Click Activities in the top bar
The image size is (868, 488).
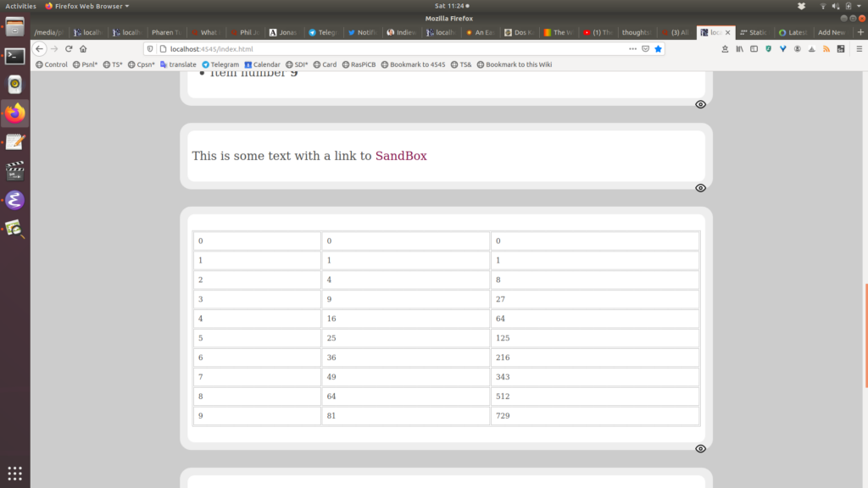(20, 6)
